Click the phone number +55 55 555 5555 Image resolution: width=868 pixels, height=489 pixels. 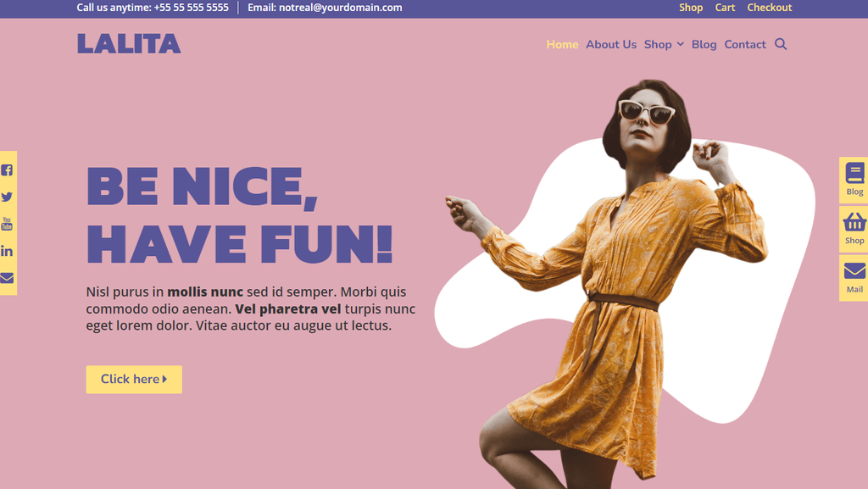coord(191,7)
